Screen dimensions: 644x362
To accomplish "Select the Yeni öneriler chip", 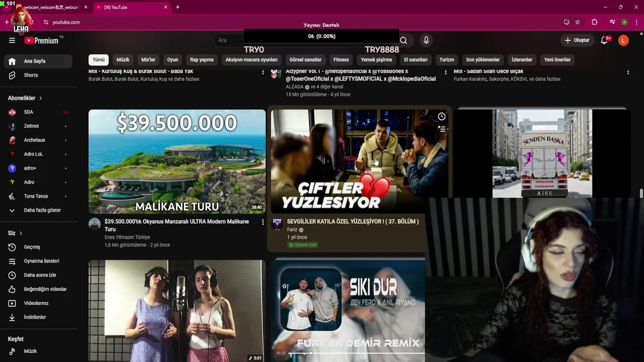I will click(x=557, y=60).
